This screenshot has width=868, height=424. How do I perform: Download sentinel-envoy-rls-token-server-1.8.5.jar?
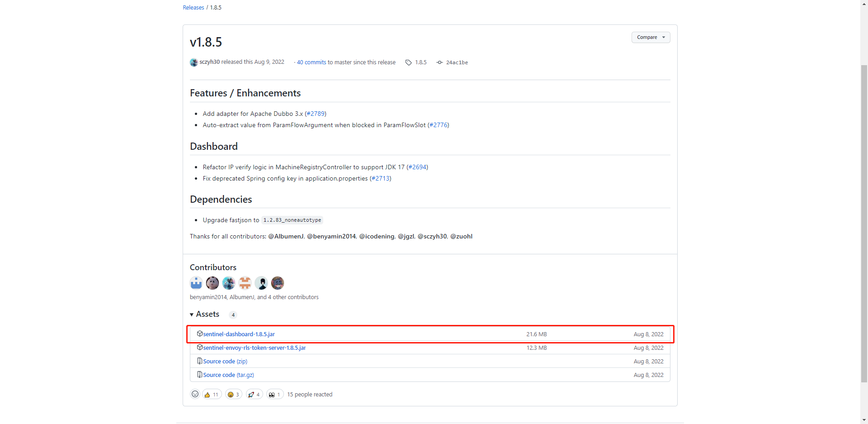pyautogui.click(x=254, y=348)
